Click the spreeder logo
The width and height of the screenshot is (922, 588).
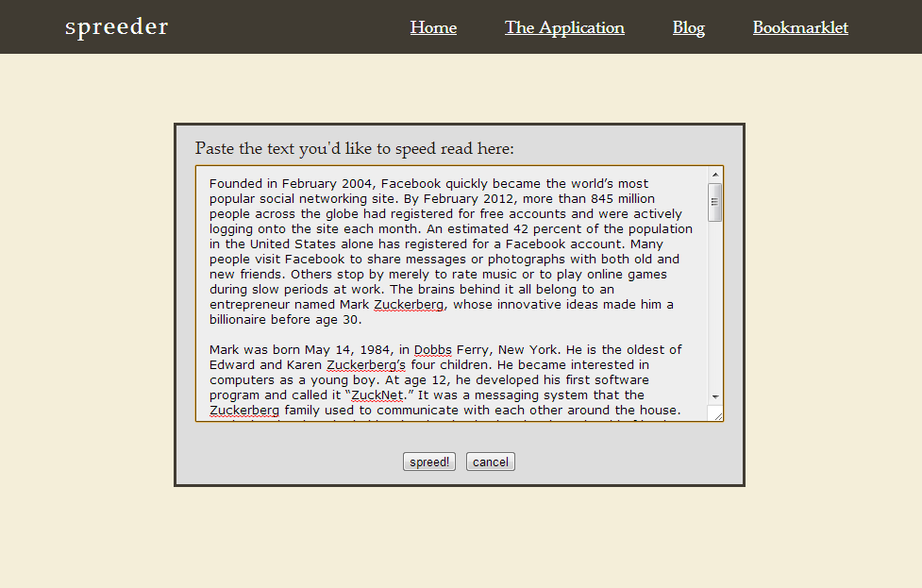pyautogui.click(x=116, y=26)
